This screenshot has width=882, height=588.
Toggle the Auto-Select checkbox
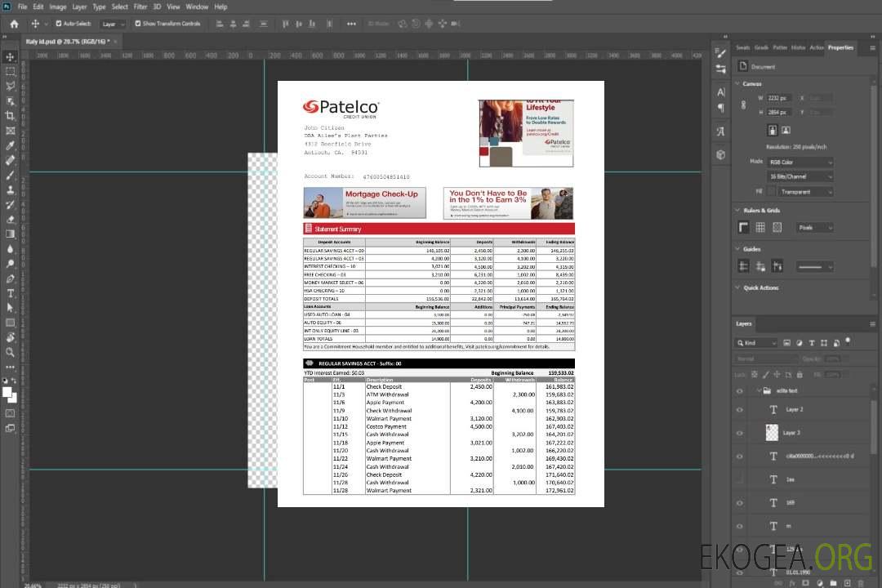click(x=59, y=24)
